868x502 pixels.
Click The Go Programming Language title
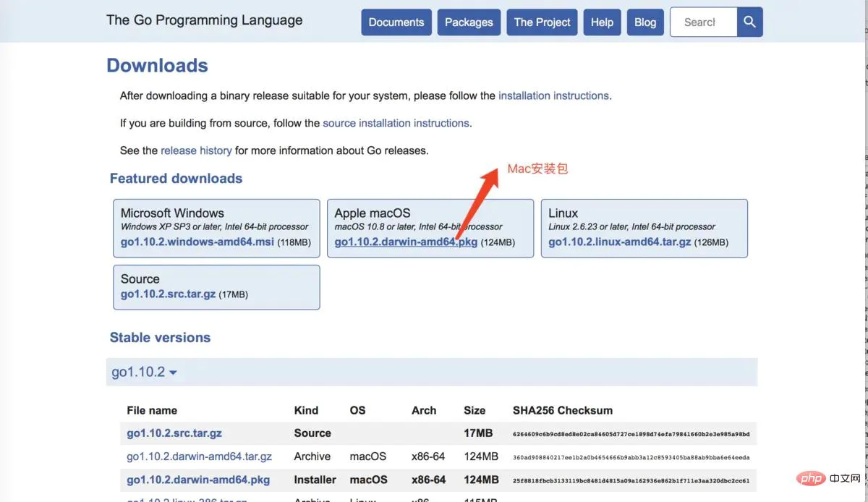tap(205, 20)
